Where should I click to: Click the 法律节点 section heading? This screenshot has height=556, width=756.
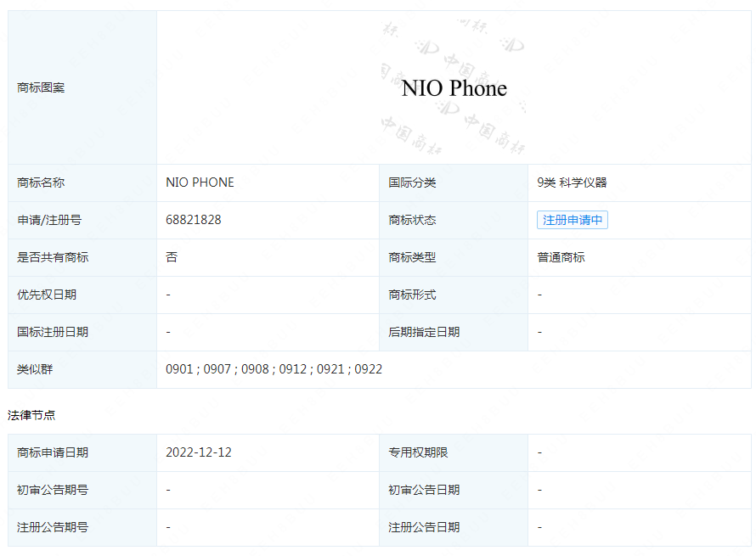pos(32,415)
